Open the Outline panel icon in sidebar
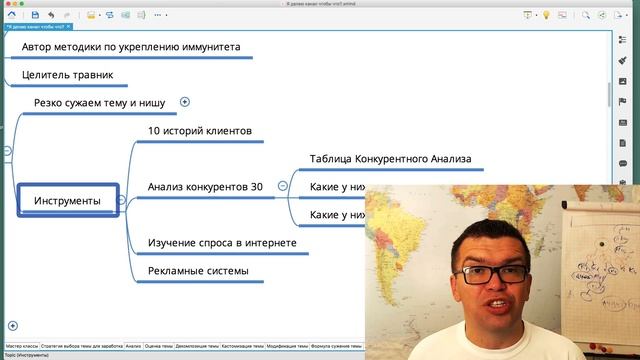The image size is (640, 360). [x=622, y=40]
